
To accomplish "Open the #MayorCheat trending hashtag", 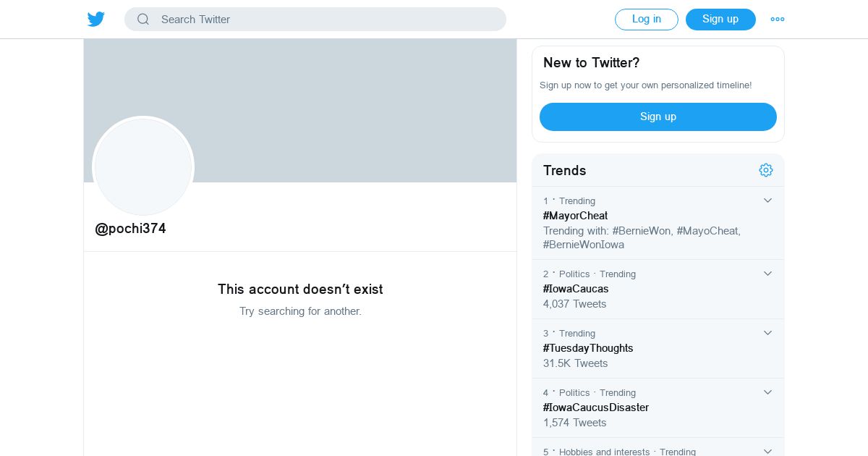I will pos(575,216).
